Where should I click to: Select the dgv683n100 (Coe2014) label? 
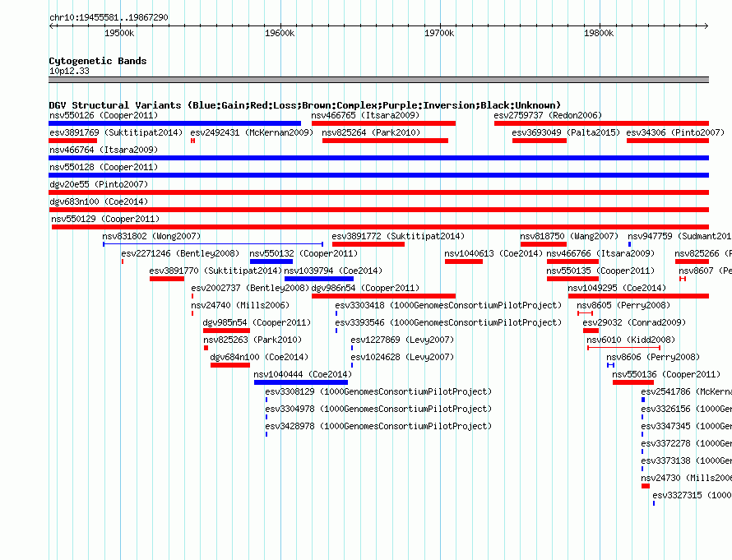[99, 201]
